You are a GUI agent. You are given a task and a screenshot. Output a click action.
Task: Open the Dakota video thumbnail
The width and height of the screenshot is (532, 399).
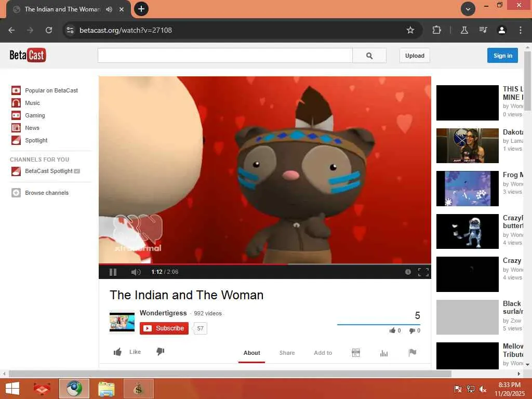tap(467, 145)
